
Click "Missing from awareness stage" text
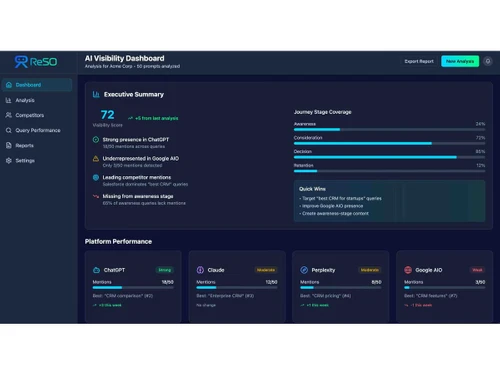(138, 196)
